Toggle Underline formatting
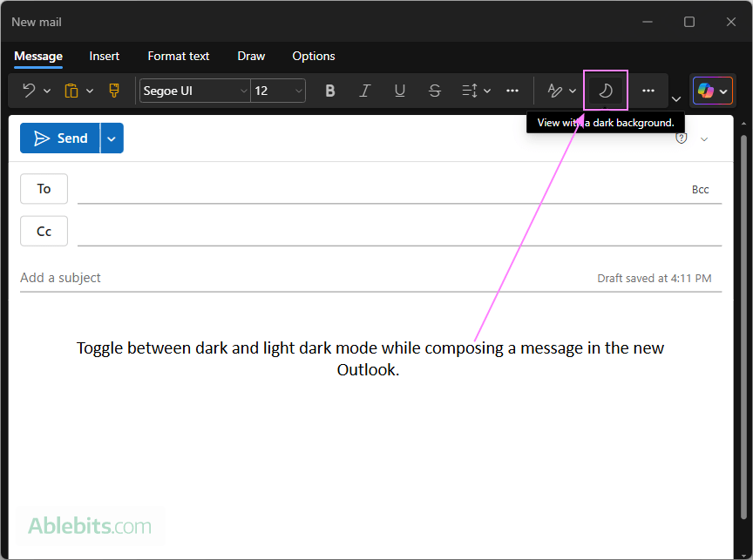Viewport: 753px width, 560px height. [x=399, y=91]
